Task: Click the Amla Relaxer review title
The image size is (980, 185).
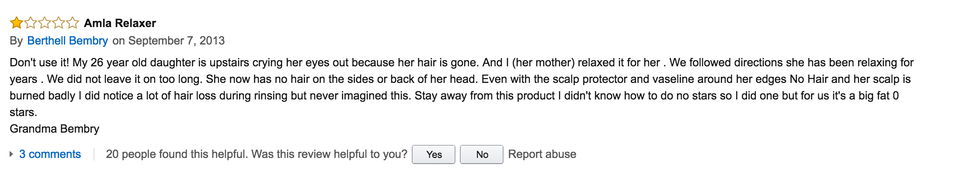Action: coord(120,23)
